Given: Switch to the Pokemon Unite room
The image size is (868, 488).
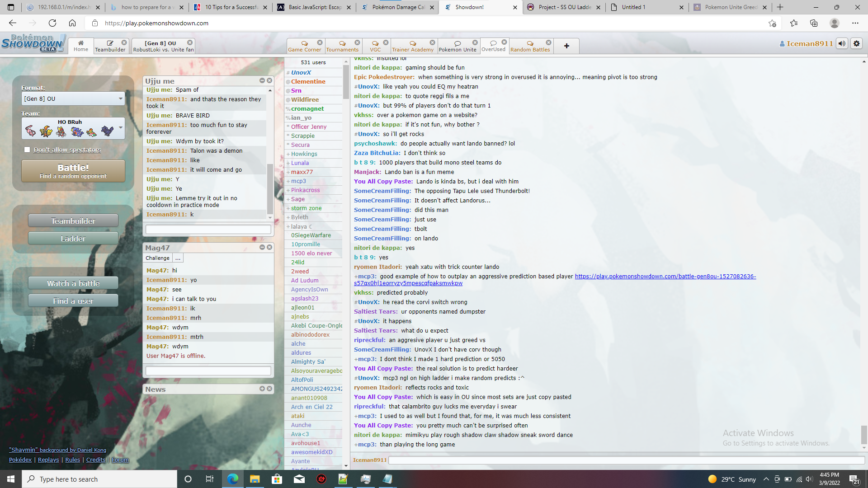Looking at the screenshot, I should point(458,46).
